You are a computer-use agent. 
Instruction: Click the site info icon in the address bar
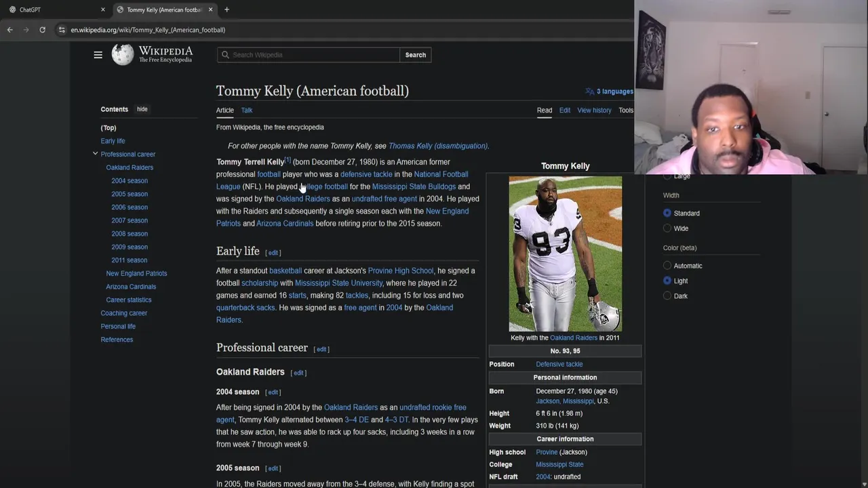click(x=62, y=30)
